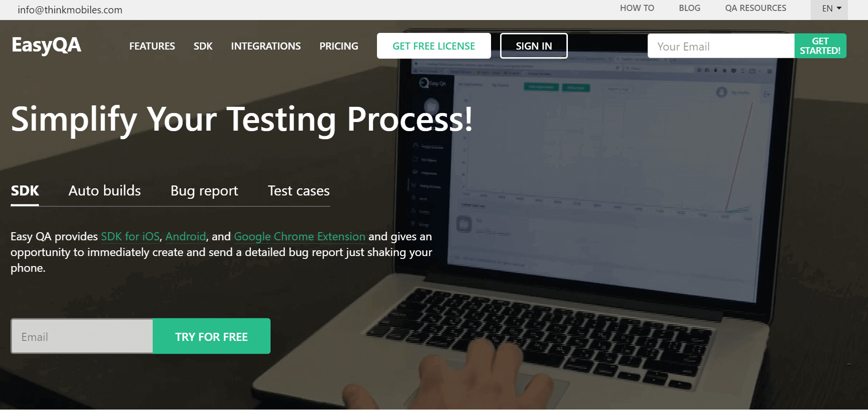Switch to the Test cases tab
This screenshot has height=411, width=868.
coord(299,191)
